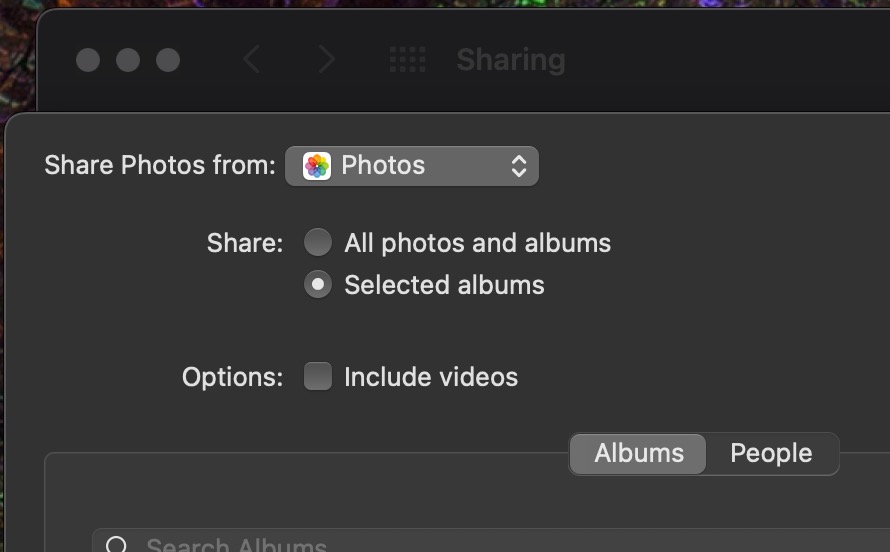Click the magnifier icon in the search field
The image size is (890, 552).
click(x=116, y=545)
